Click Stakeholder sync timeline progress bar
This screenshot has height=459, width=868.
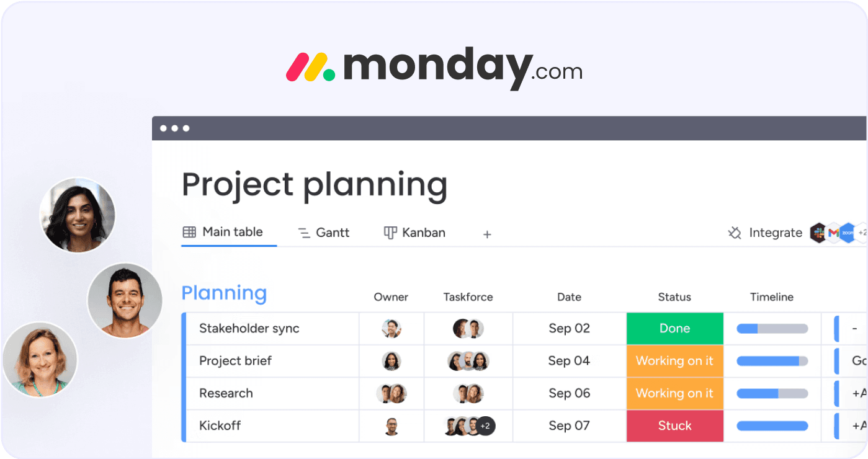point(772,329)
